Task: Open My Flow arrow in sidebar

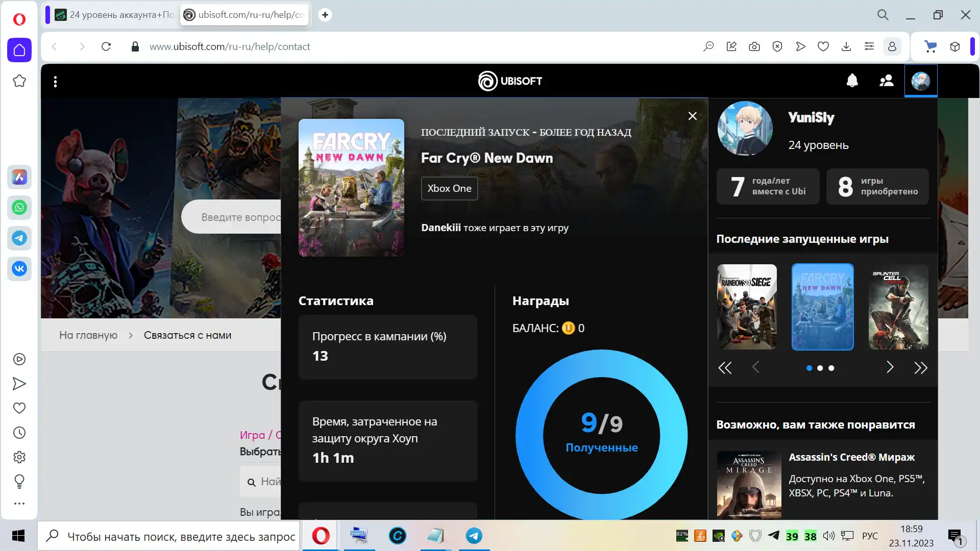Action: pos(19,384)
